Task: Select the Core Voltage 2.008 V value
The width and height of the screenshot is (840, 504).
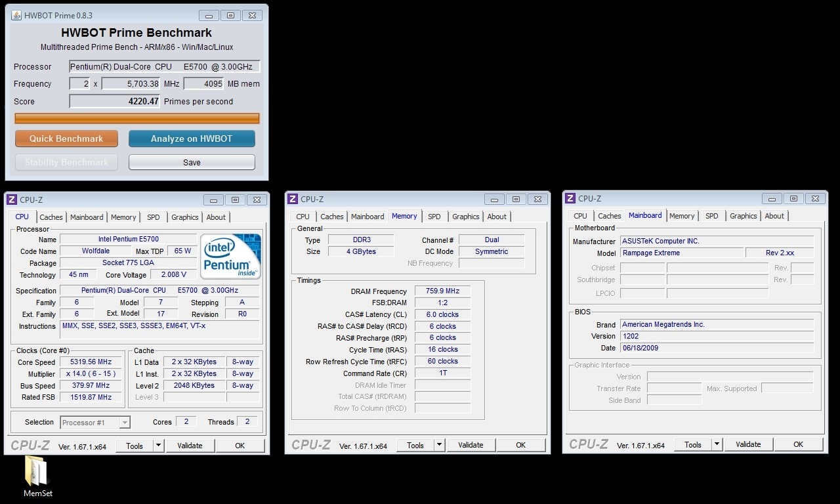Action: pos(174,274)
